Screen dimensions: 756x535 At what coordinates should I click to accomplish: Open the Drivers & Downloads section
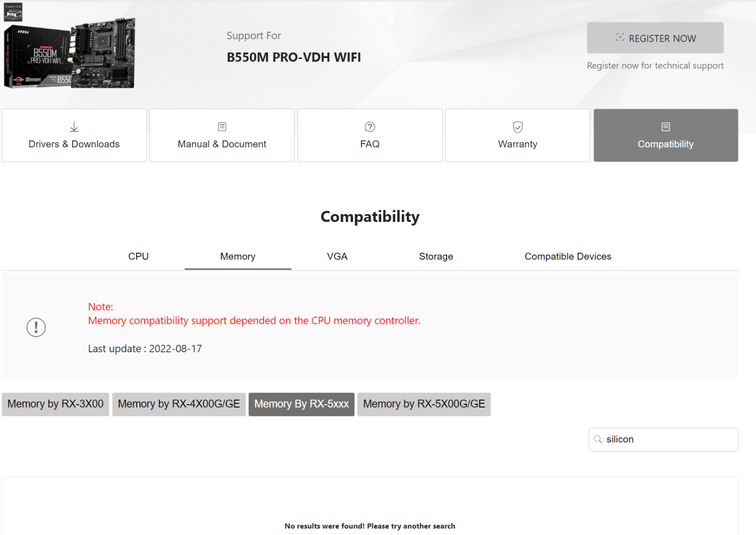(x=74, y=135)
